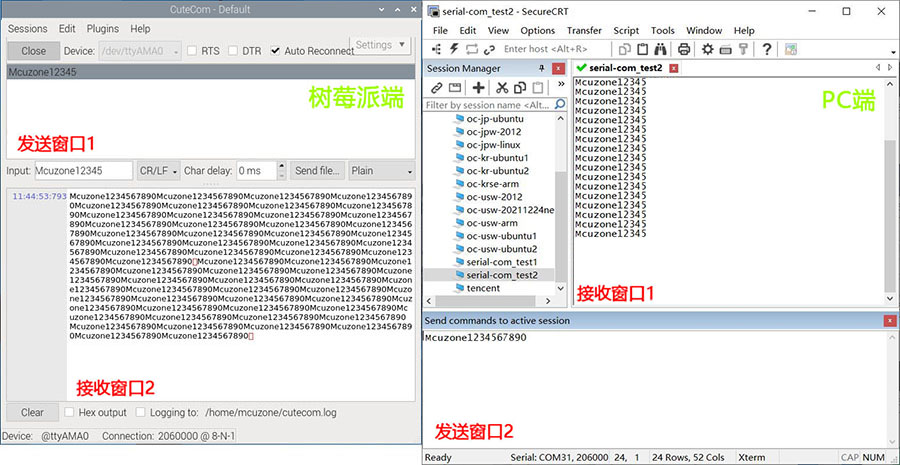This screenshot has height=465, width=900.
Task: Pin the Session Manager panel
Action: click(541, 68)
